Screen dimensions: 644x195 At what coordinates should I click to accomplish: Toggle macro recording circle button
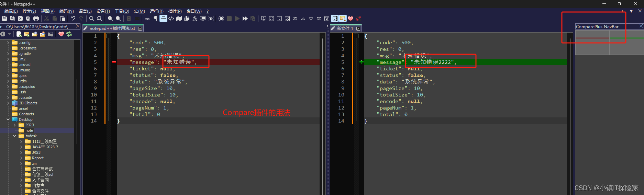(221, 19)
